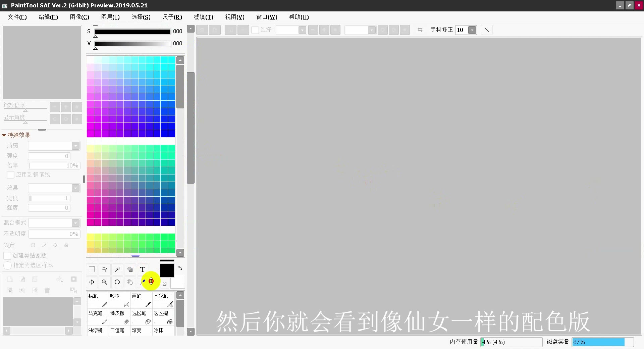Toggle the lock movement cross icon
This screenshot has height=349, width=644.
pos(55,245)
